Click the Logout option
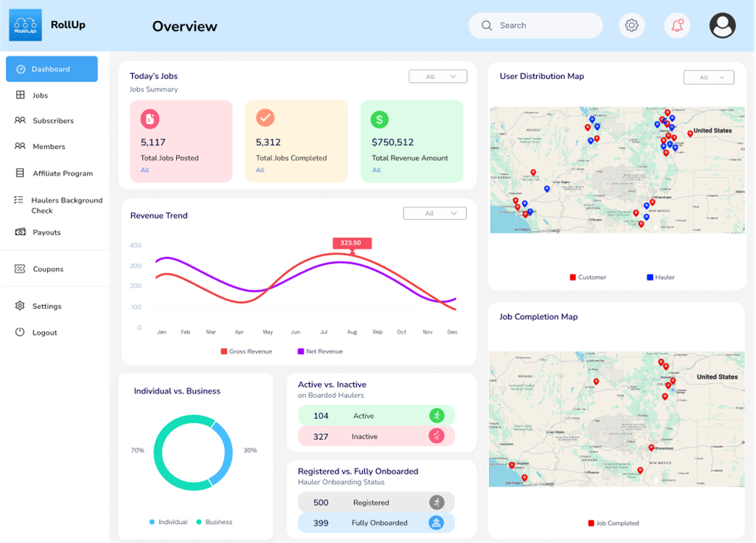This screenshot has height=543, width=756. [x=44, y=332]
